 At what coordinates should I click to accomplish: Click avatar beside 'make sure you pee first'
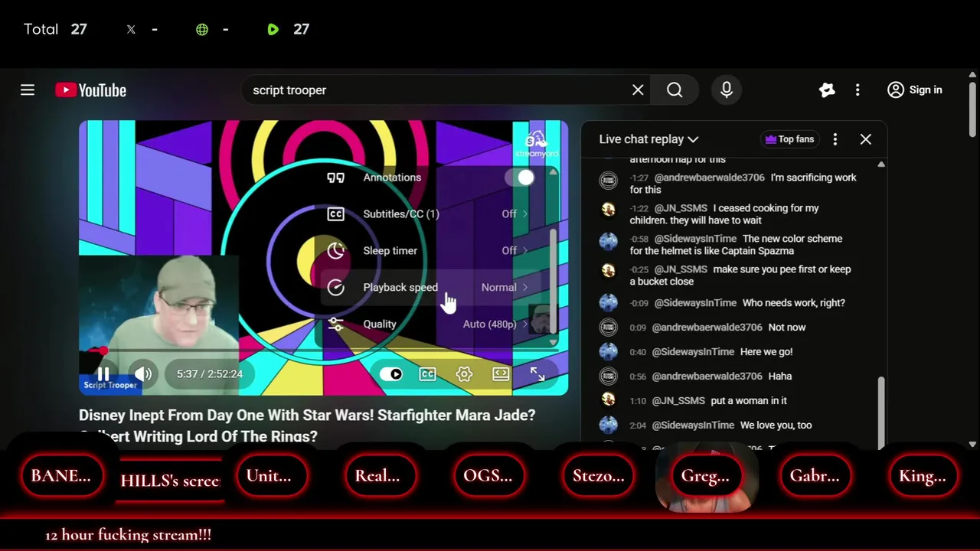(609, 270)
